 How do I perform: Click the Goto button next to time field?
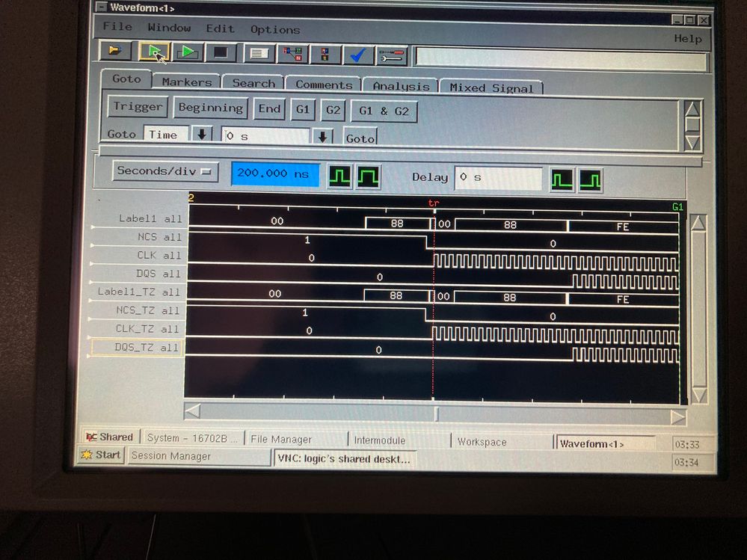(x=360, y=136)
